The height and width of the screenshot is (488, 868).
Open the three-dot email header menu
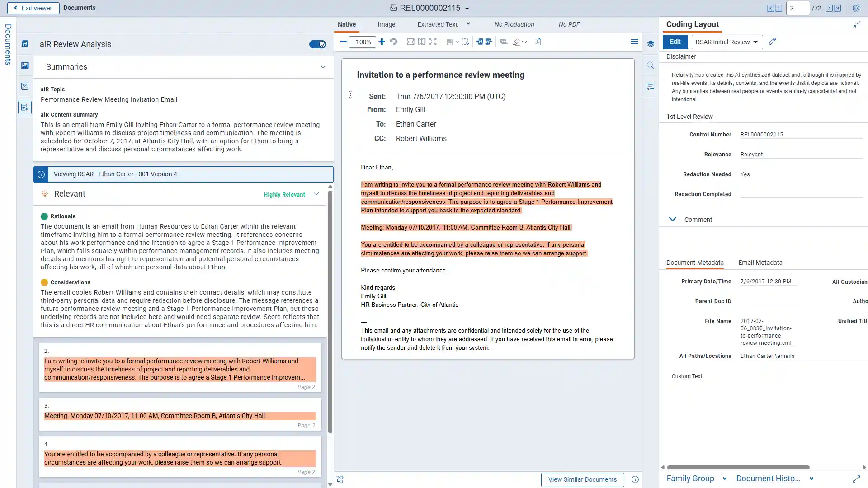[x=350, y=94]
